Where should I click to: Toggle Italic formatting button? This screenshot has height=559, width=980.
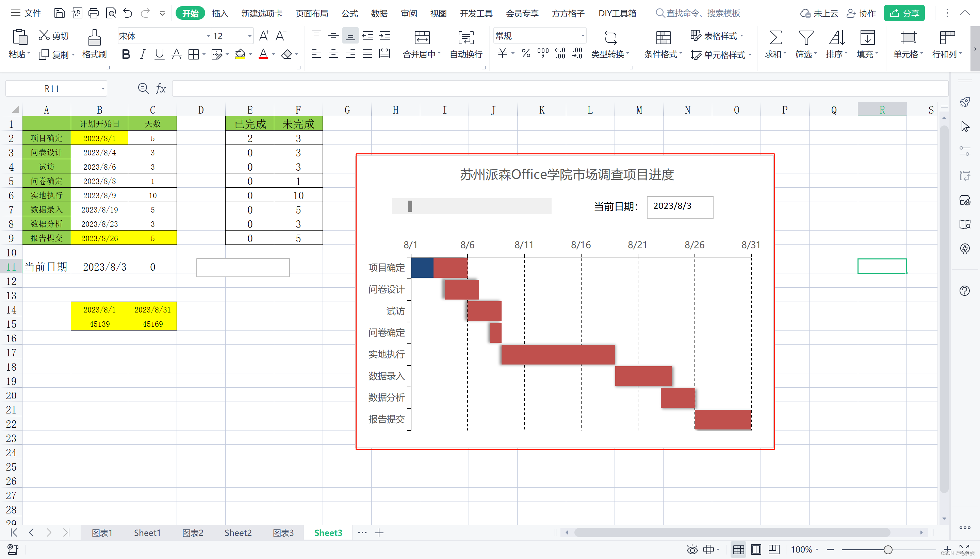tap(143, 54)
